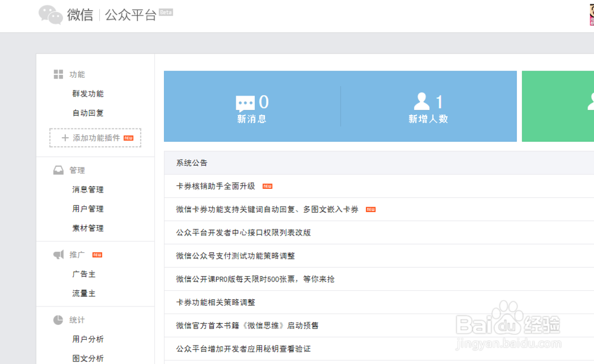The height and width of the screenshot is (364, 594).
Task: Click the WeChat logo at top left
Action: click(x=50, y=15)
